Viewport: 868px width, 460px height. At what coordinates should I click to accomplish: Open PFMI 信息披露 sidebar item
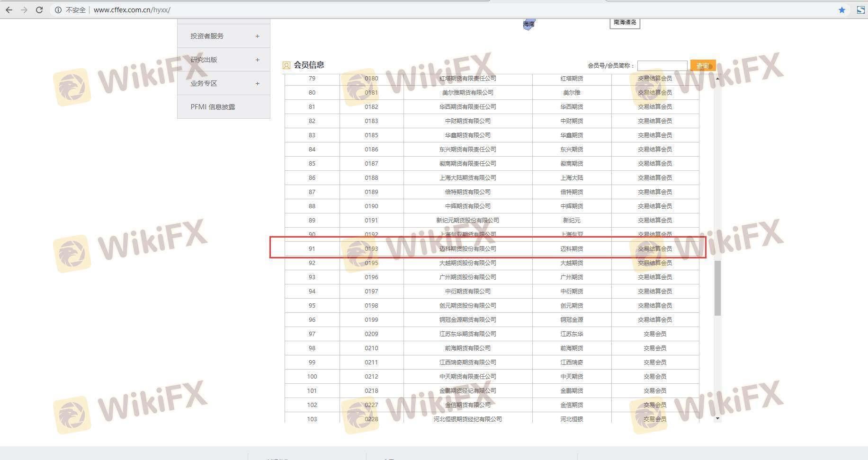tap(213, 107)
